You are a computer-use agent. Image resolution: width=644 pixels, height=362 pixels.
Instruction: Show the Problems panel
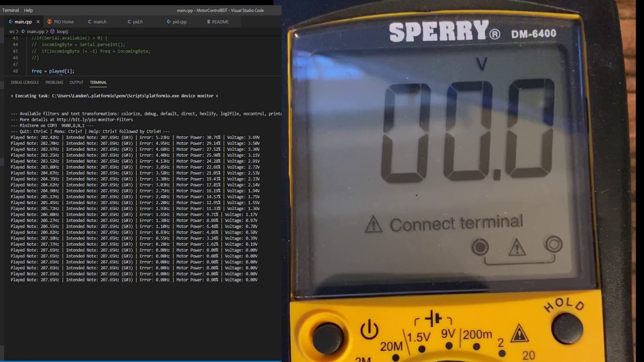[54, 82]
